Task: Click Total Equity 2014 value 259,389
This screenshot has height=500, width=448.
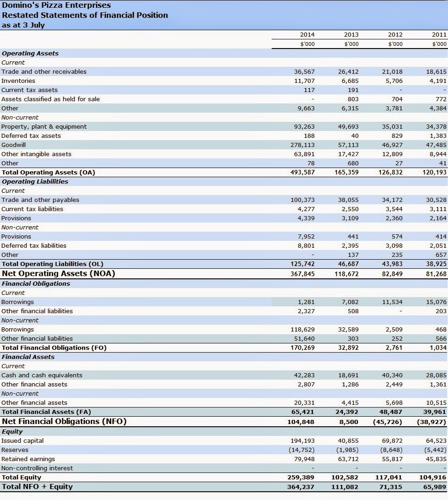Action: (301, 478)
